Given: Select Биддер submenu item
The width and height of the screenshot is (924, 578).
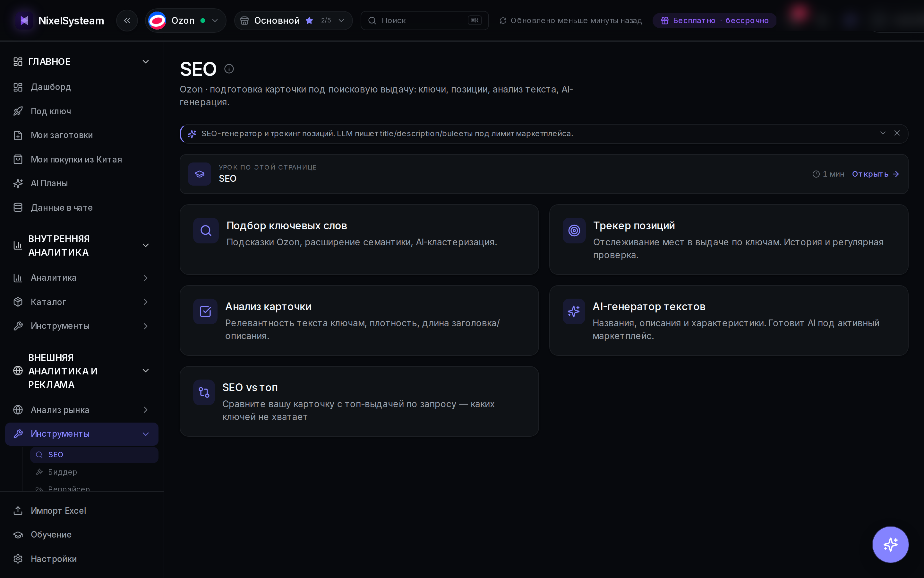Looking at the screenshot, I should click(94, 472).
